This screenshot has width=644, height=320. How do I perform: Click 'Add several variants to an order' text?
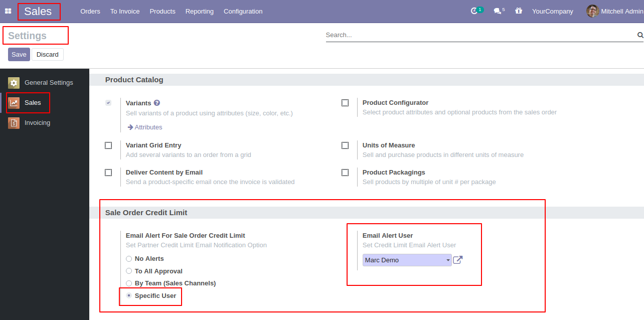point(189,155)
